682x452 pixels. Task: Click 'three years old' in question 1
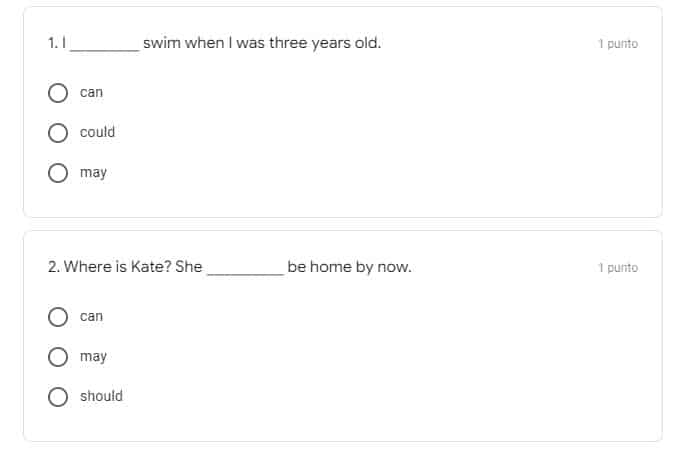pyautogui.click(x=325, y=43)
